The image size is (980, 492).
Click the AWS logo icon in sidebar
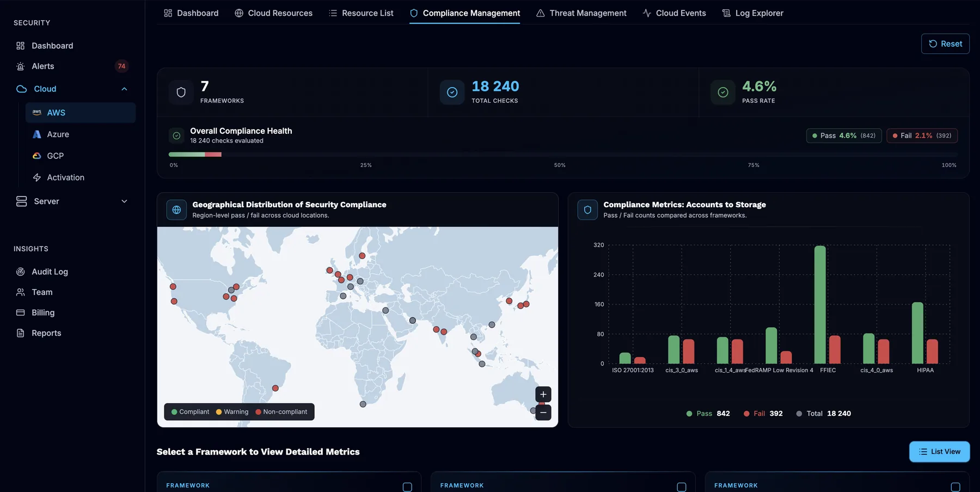[37, 112]
